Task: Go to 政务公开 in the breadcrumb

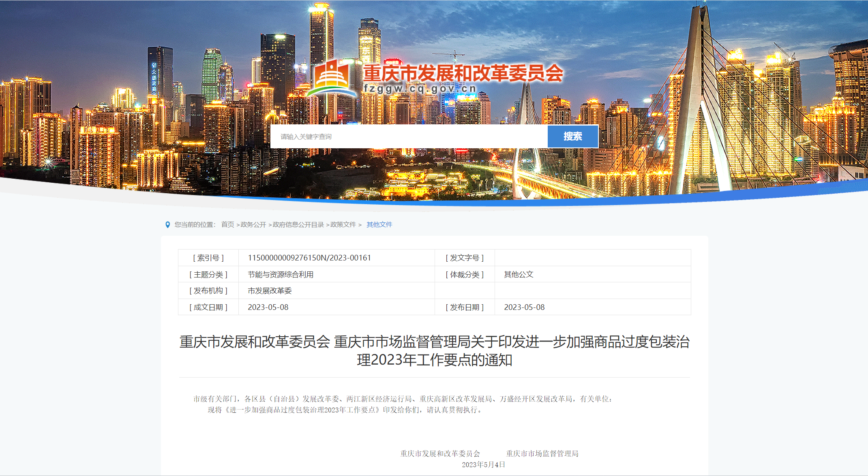Action: click(x=253, y=225)
